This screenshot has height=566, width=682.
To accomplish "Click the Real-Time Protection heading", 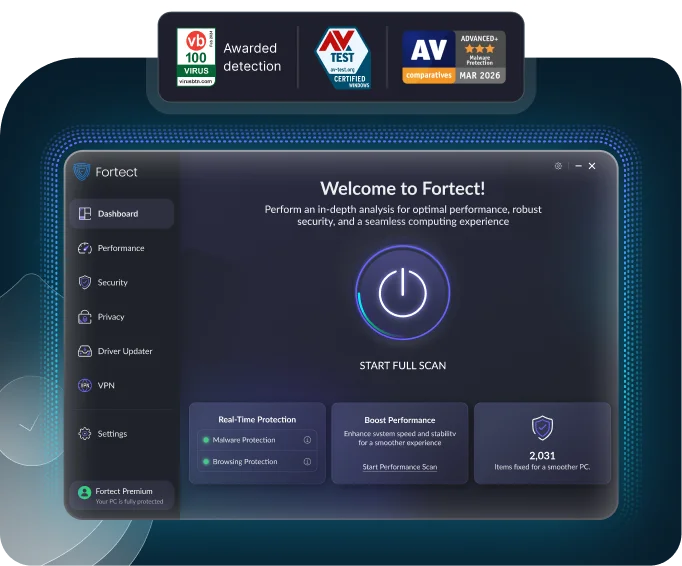I will tap(257, 419).
